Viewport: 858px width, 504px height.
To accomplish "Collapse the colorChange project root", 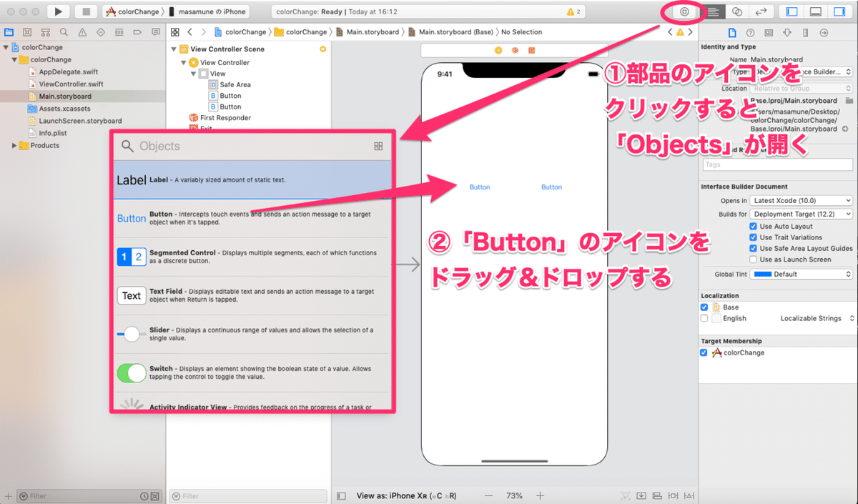I will pos(6,47).
